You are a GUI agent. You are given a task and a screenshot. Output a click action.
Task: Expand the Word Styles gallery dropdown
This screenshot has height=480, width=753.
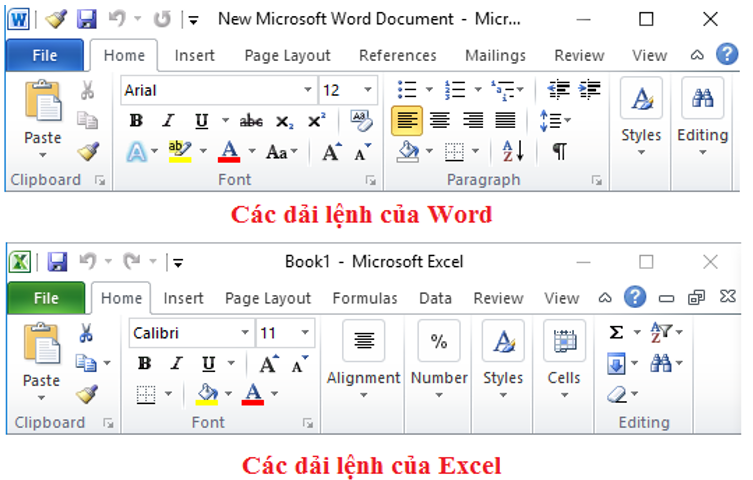[641, 153]
